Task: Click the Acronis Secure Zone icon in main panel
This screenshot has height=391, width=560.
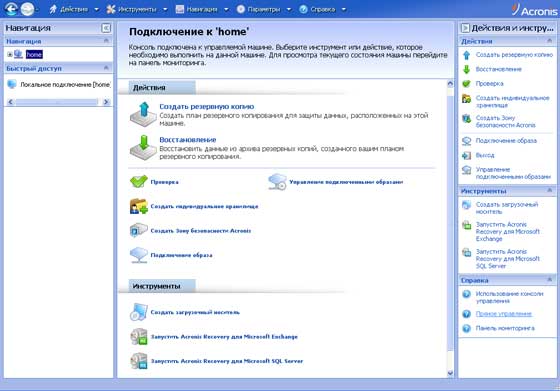Action: click(x=139, y=230)
